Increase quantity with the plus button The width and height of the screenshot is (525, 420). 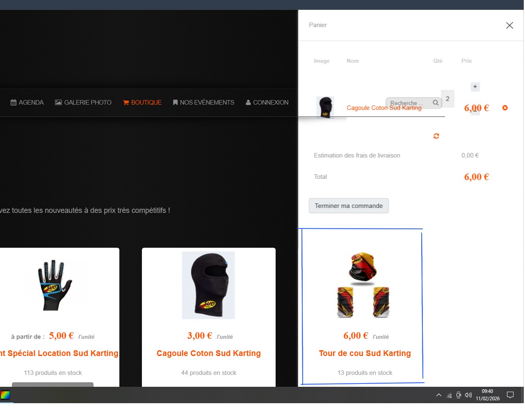pos(475,87)
